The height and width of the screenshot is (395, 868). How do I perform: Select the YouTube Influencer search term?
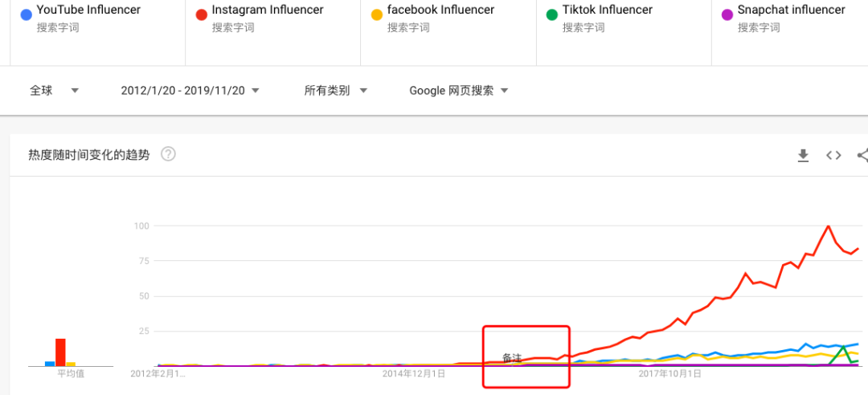click(88, 10)
